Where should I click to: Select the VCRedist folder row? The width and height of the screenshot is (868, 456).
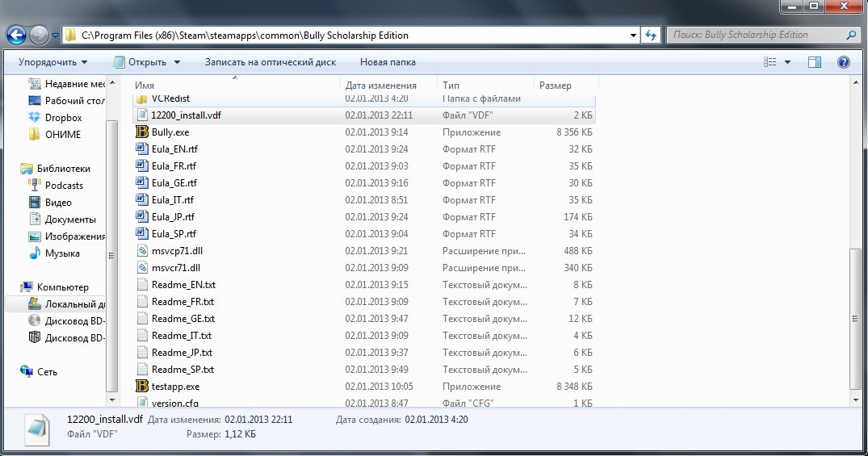coord(364,99)
